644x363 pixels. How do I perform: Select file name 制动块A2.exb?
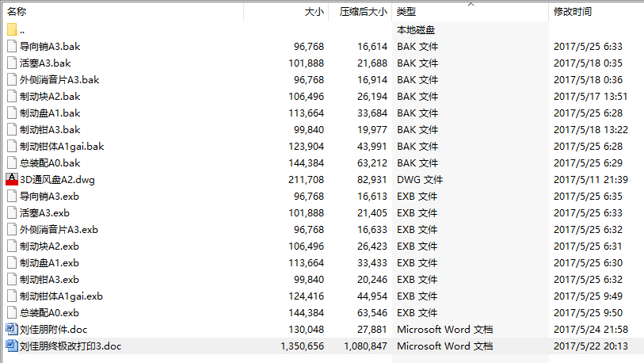[x=49, y=246]
